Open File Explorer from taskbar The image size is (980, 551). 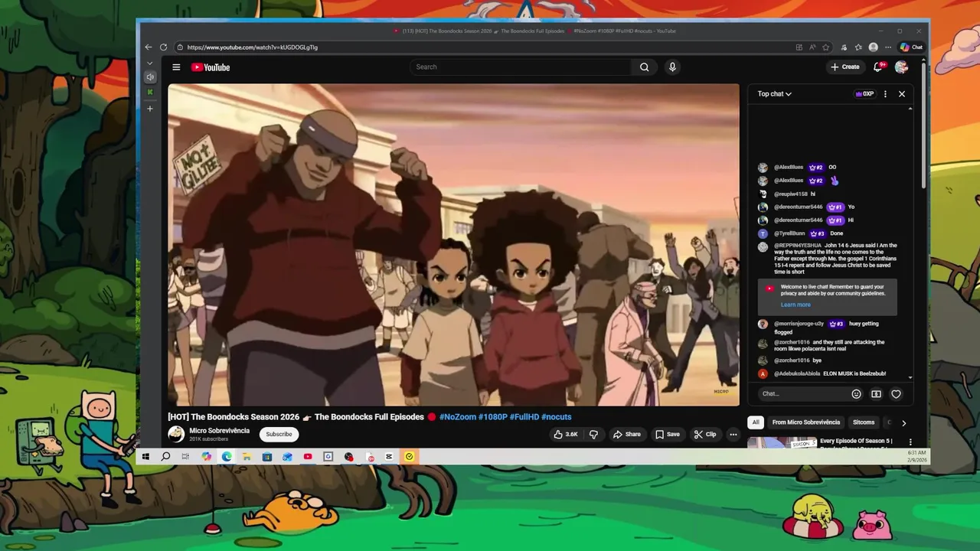coord(247,457)
